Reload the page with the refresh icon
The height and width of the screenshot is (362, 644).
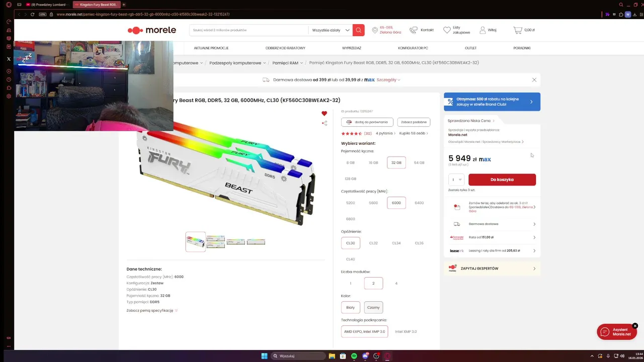click(33, 14)
